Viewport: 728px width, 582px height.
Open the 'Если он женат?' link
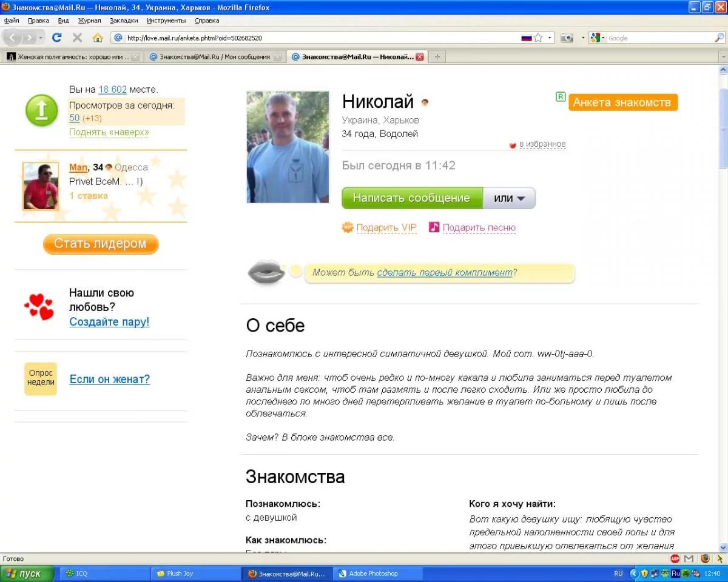point(110,380)
